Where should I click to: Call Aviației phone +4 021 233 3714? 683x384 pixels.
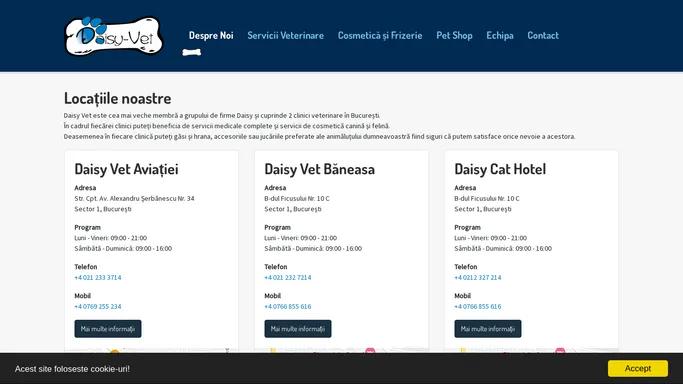pos(98,277)
